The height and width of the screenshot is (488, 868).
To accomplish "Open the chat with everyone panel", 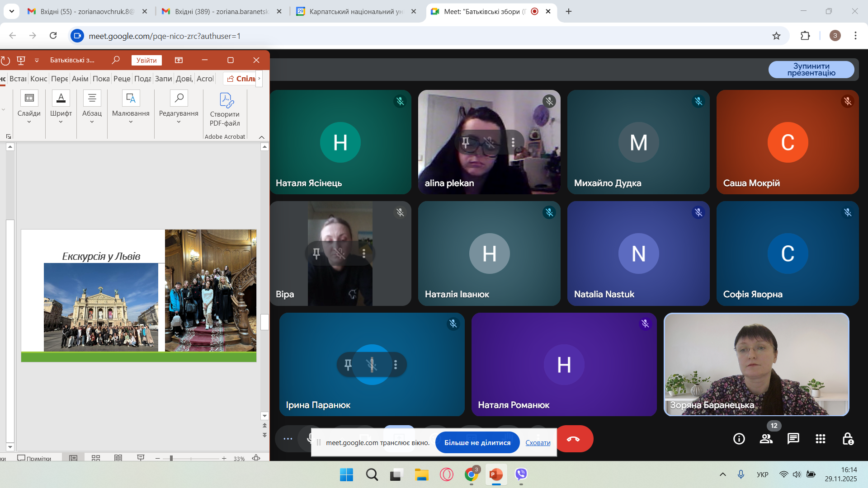I will 793,439.
